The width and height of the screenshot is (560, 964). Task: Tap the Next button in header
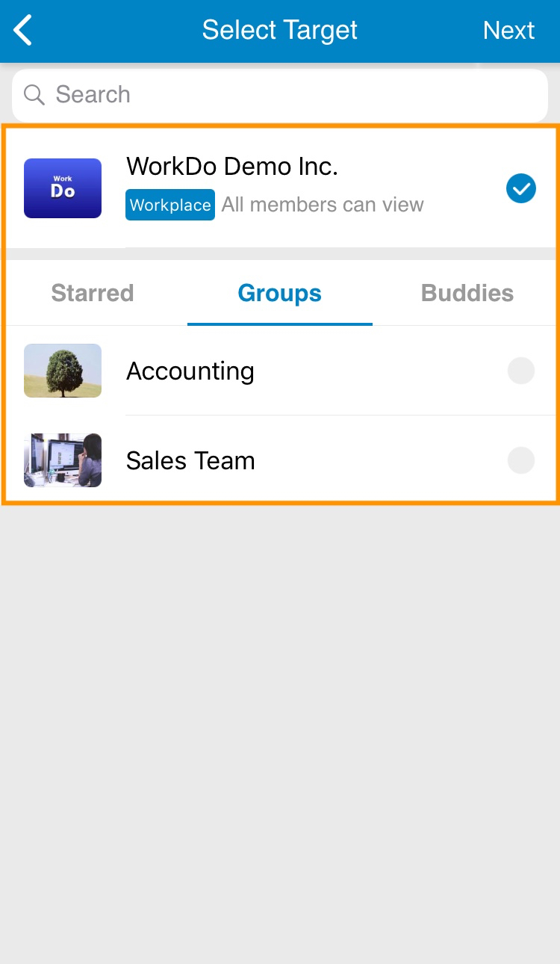pos(508,31)
